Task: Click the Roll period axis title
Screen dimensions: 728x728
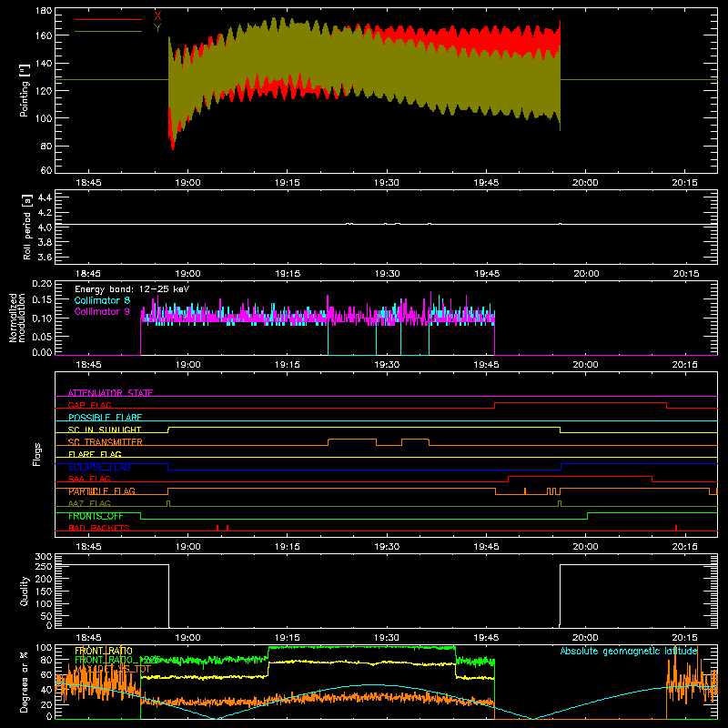Action: click(x=26, y=227)
